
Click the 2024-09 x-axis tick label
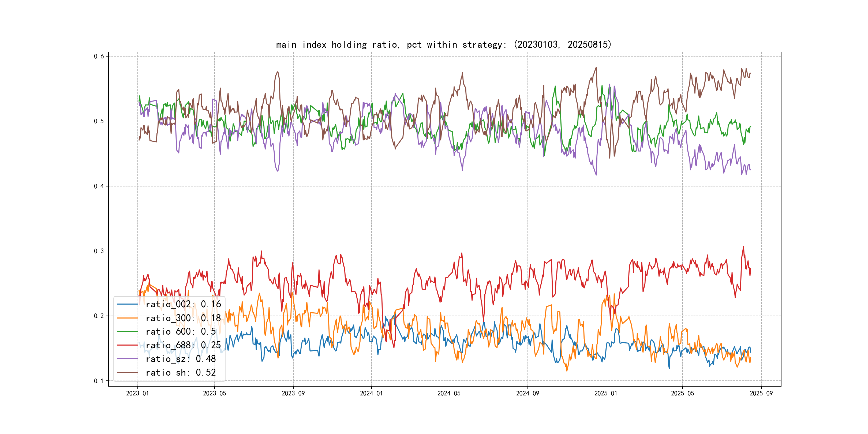point(527,393)
